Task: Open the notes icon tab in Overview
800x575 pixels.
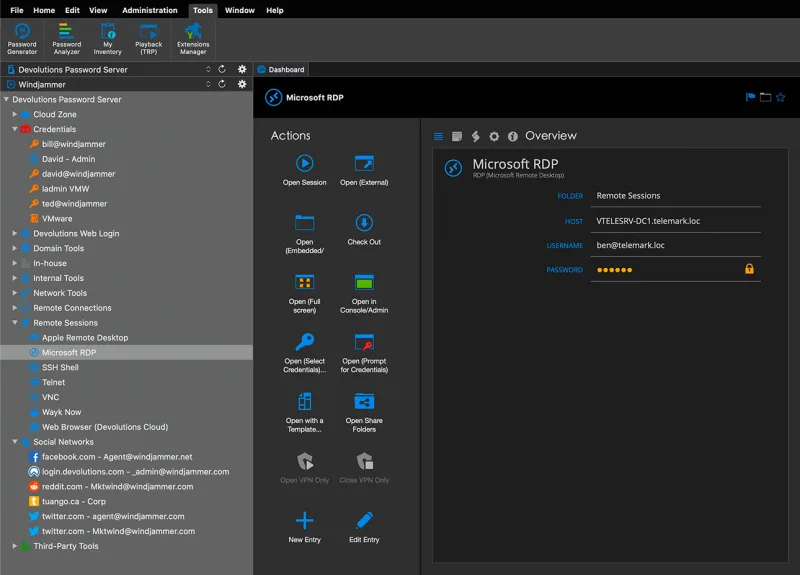Action: coord(457,136)
